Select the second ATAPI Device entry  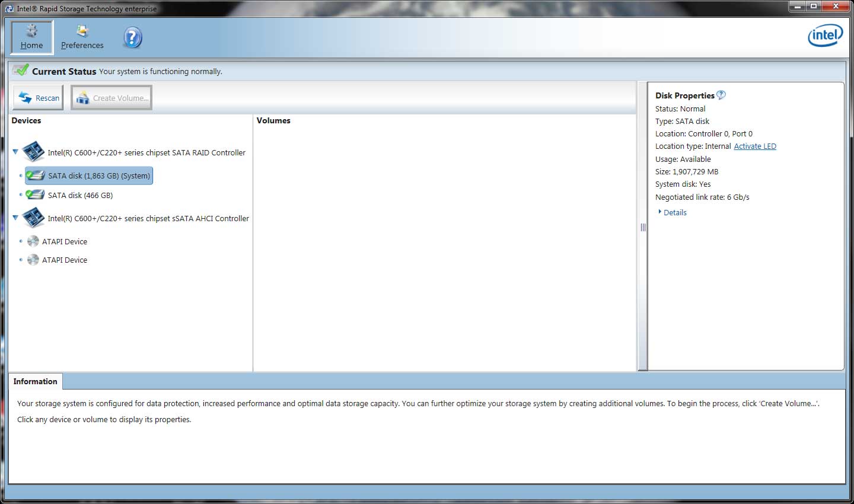point(64,260)
